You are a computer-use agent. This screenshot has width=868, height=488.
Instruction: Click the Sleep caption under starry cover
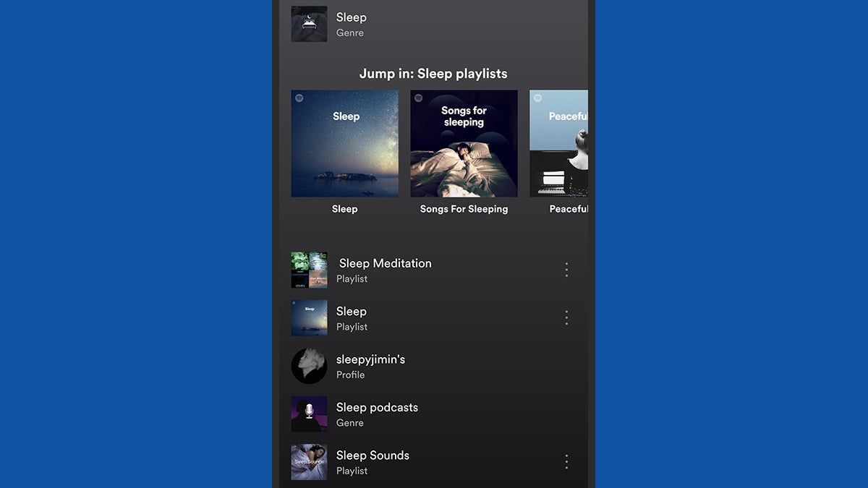(x=344, y=209)
